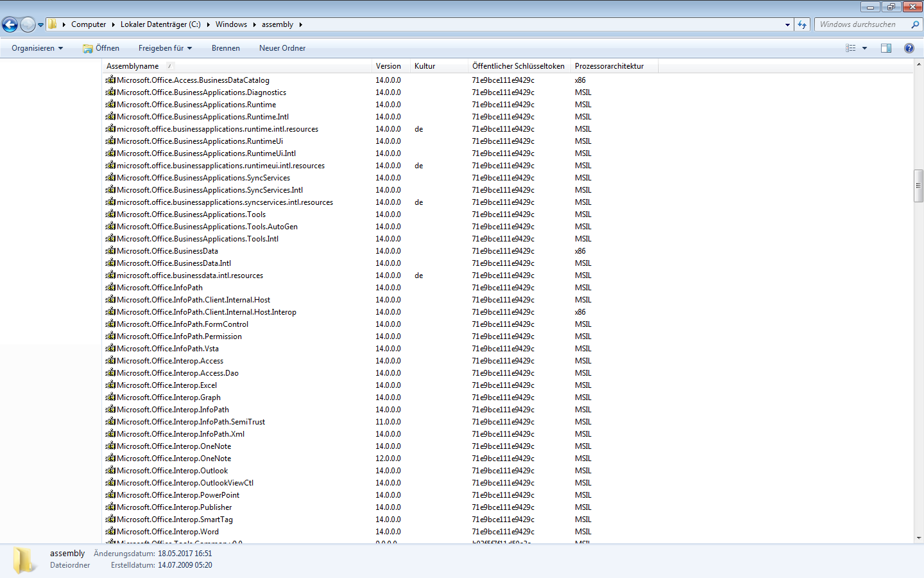
Task: Select Computer in the breadcrumb path
Action: click(x=89, y=24)
